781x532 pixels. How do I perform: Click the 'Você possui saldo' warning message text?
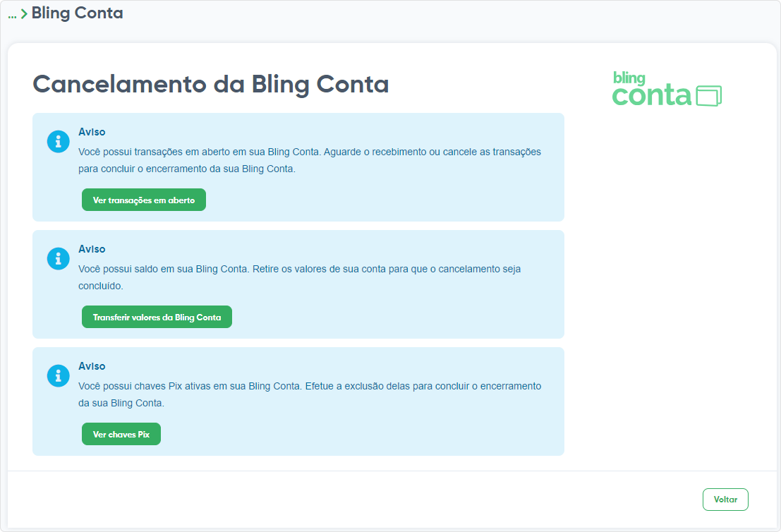[299, 277]
